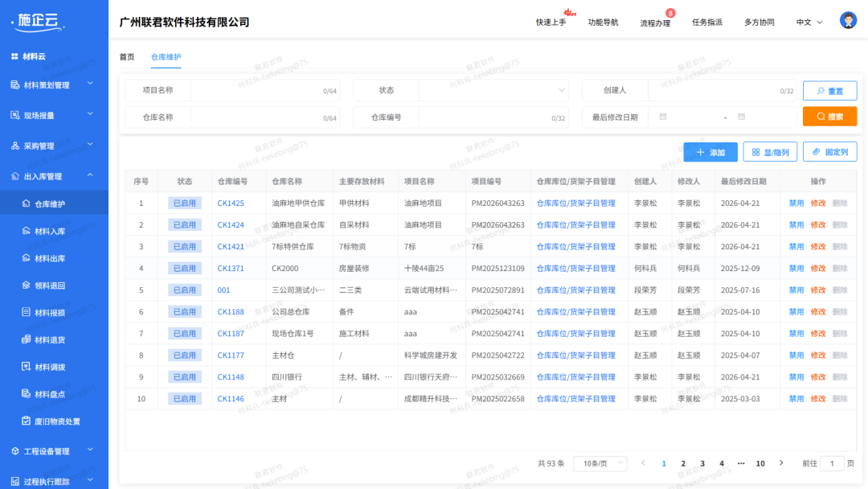Open 任务指派 in top navigation
Image resolution: width=868 pixels, height=489 pixels.
(x=707, y=23)
